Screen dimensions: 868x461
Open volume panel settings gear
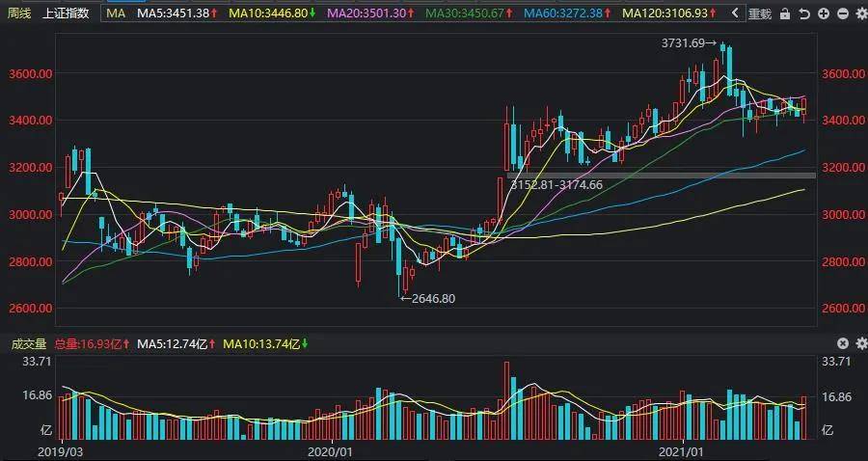coord(861,343)
